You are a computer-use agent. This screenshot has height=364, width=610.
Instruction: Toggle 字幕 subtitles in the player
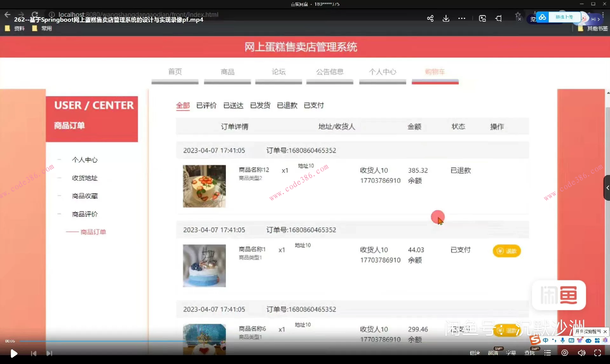click(x=512, y=353)
